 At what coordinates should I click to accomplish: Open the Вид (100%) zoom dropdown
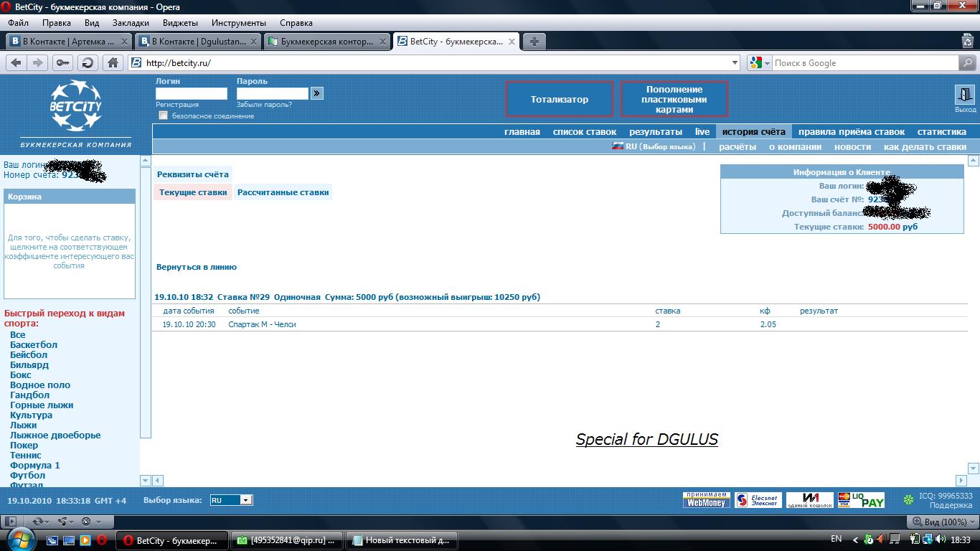pos(941,522)
